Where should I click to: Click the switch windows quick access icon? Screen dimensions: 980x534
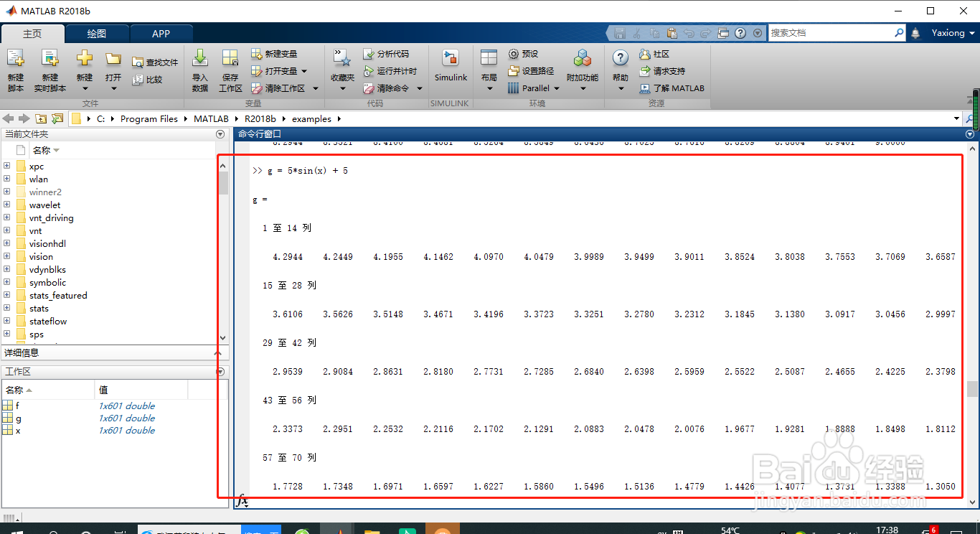[723, 33]
